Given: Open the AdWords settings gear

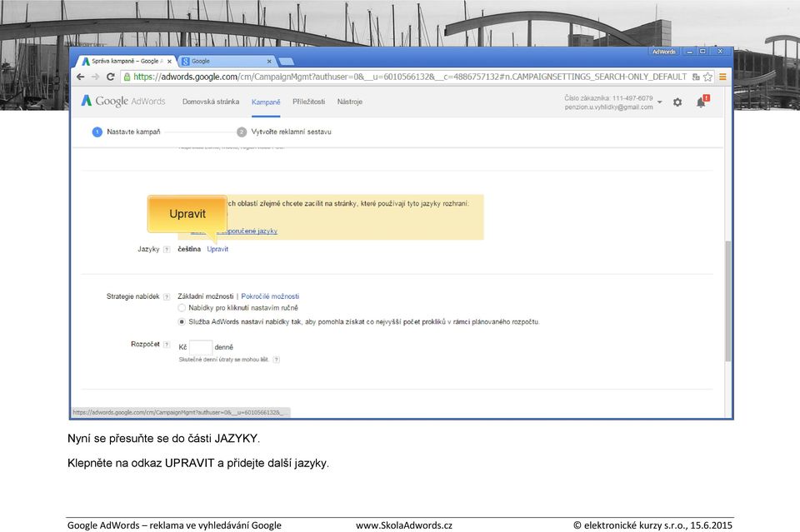Looking at the screenshot, I should click(677, 102).
